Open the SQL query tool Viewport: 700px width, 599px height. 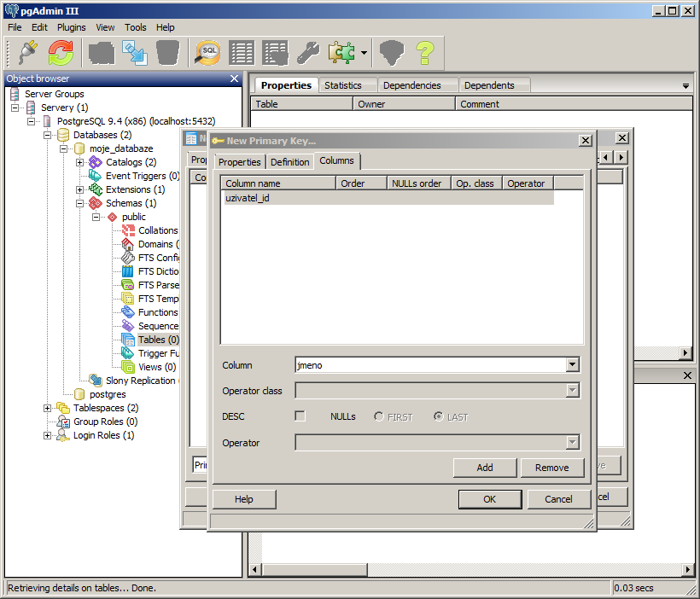pos(207,53)
